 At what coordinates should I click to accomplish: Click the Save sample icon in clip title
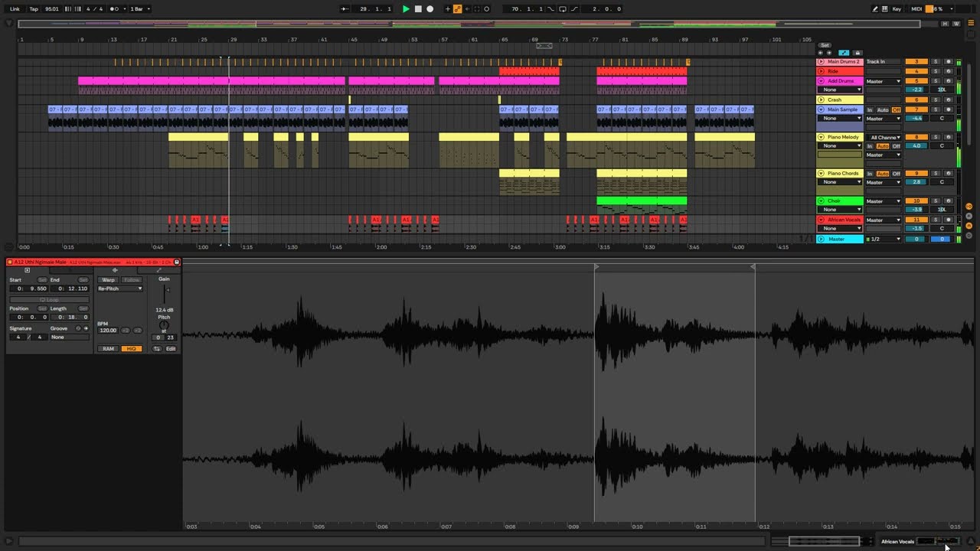tap(177, 262)
